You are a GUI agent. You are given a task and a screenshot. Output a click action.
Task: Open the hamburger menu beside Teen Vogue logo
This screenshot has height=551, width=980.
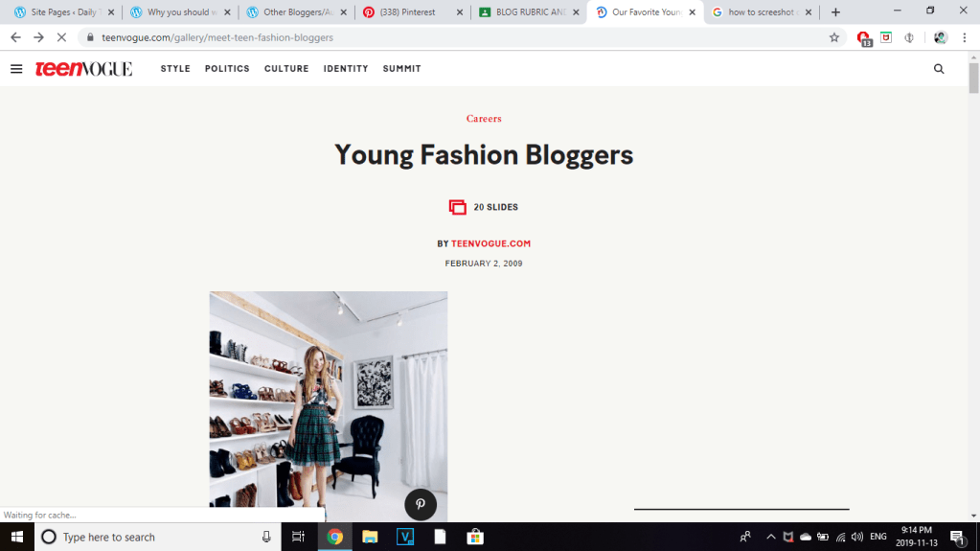(16, 69)
